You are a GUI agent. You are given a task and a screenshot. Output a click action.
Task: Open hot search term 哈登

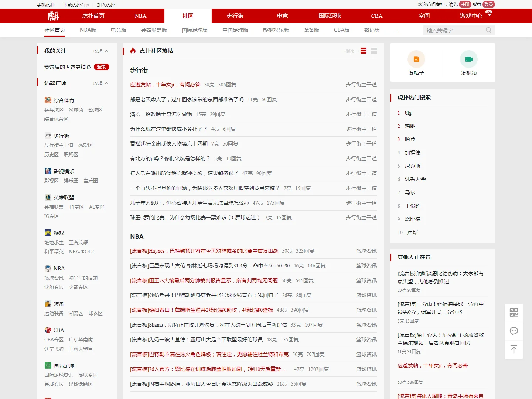(410, 139)
